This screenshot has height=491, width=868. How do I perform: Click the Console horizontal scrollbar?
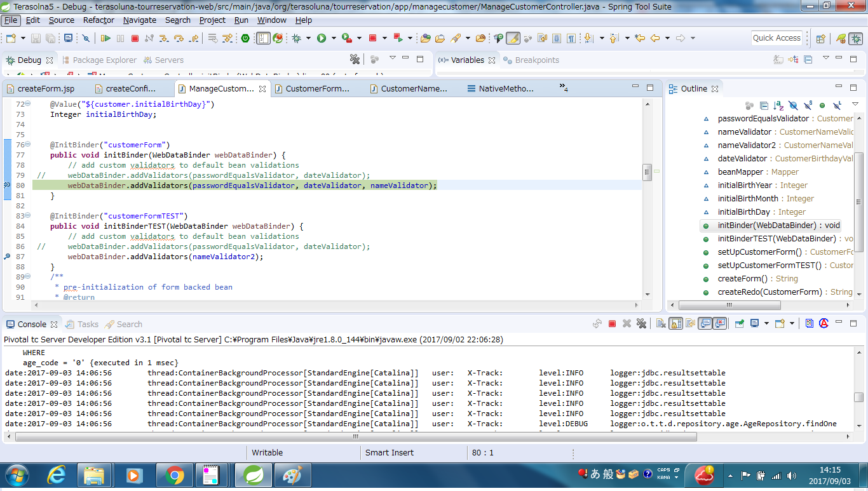tap(356, 436)
